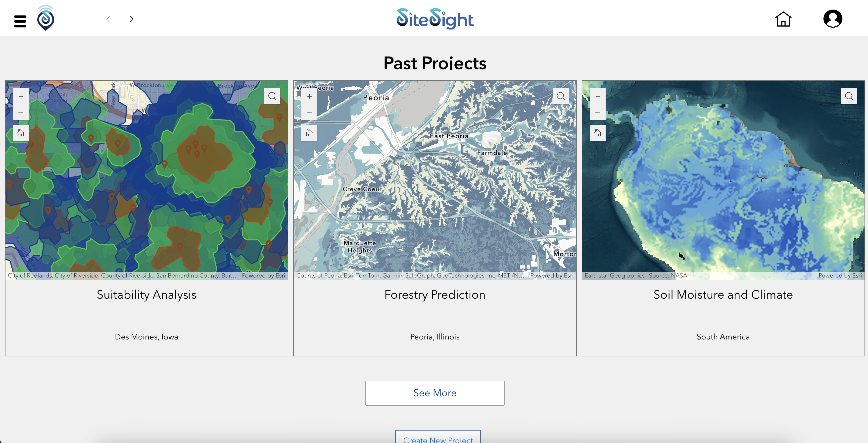This screenshot has height=443, width=868.
Task: Click the SiteSight title logo
Action: (x=435, y=19)
